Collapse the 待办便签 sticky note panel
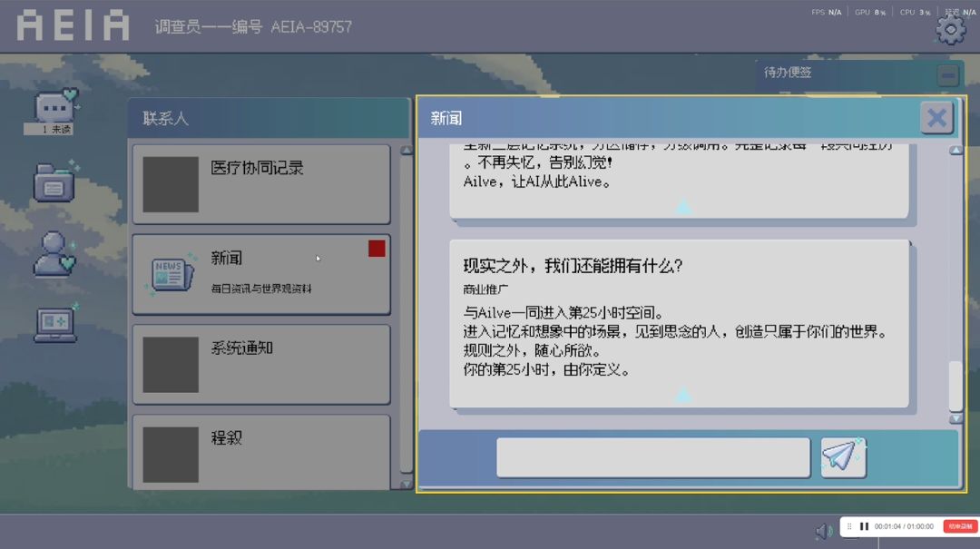This screenshot has height=549, width=980. tap(947, 75)
